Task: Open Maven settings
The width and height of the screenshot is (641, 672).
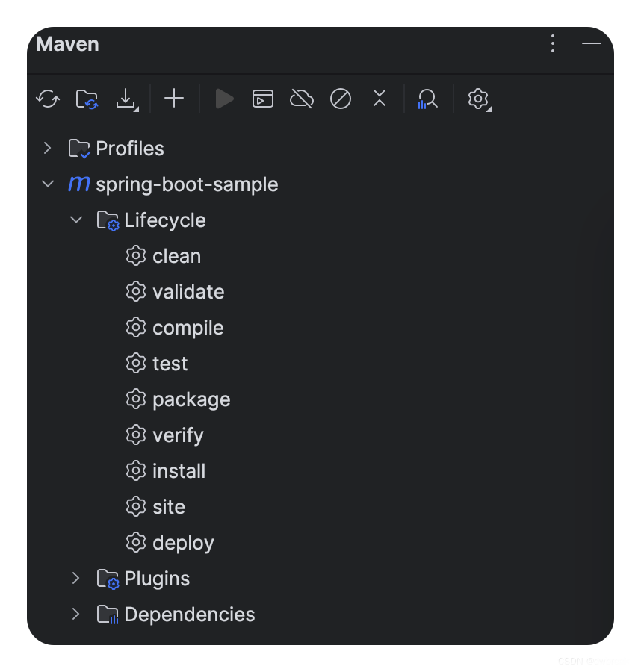Action: 478,98
